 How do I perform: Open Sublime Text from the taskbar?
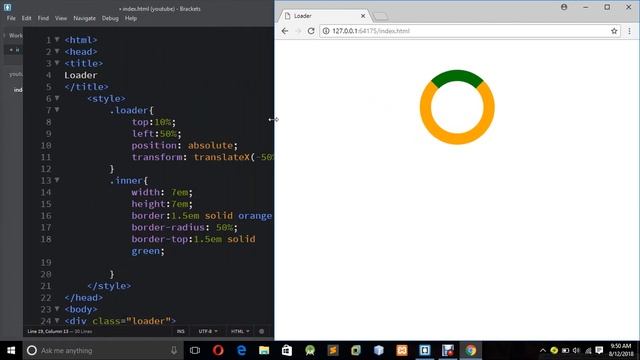click(x=333, y=350)
